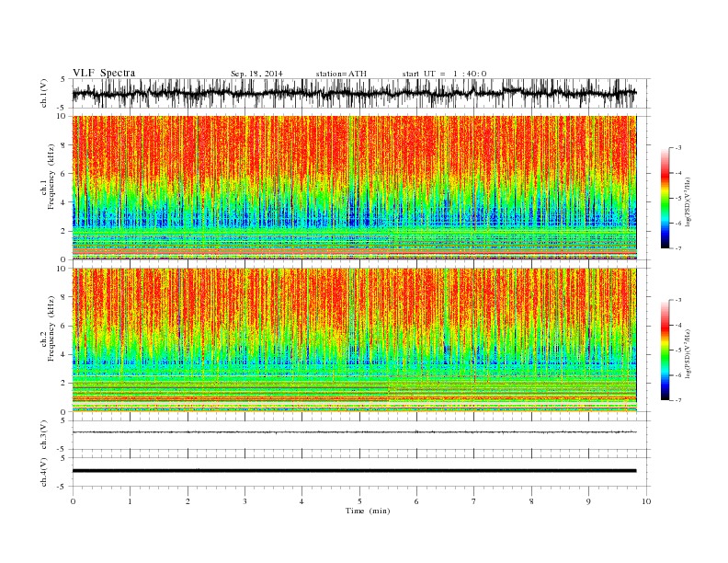Click the date 'Sep. 18, 2014'
This screenshot has width=728, height=563.
tap(256, 74)
